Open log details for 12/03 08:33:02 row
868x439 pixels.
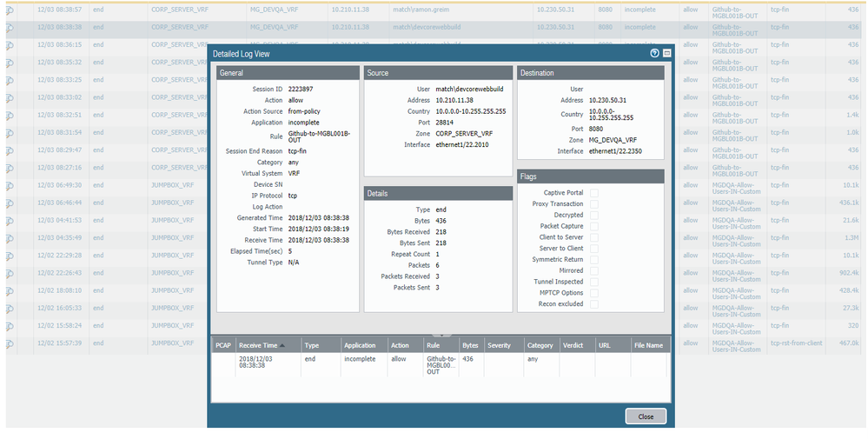(x=10, y=98)
